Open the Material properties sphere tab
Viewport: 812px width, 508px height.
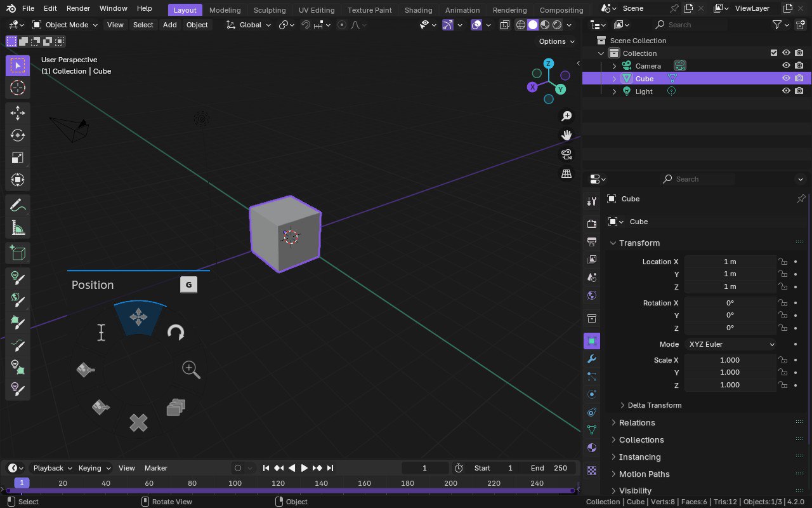click(592, 447)
